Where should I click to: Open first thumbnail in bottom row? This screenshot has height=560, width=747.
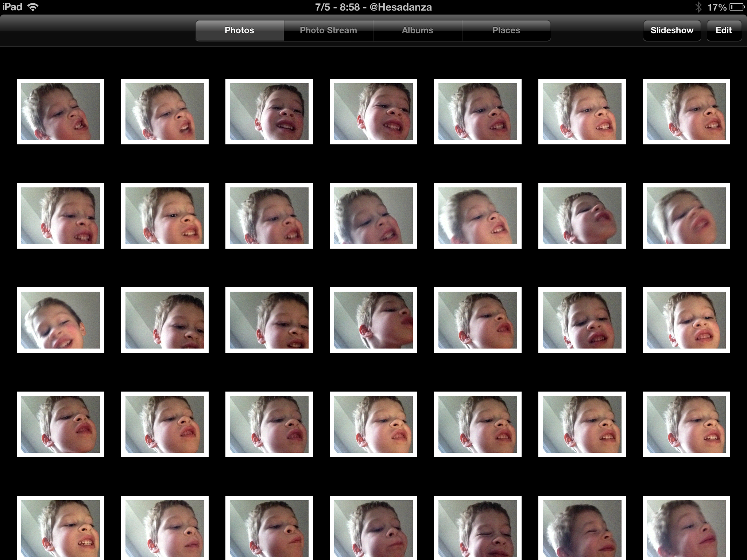coord(61,528)
